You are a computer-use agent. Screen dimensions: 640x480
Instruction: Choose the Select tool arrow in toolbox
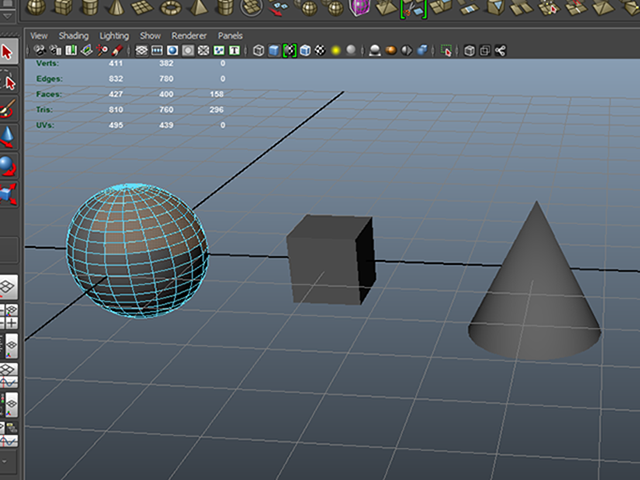7,52
